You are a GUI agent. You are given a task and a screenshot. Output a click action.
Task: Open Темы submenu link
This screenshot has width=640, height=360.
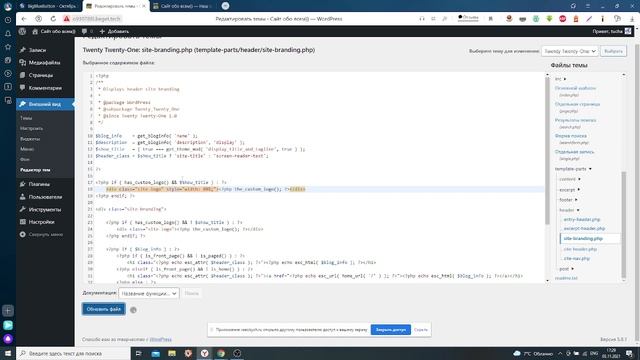coord(26,118)
